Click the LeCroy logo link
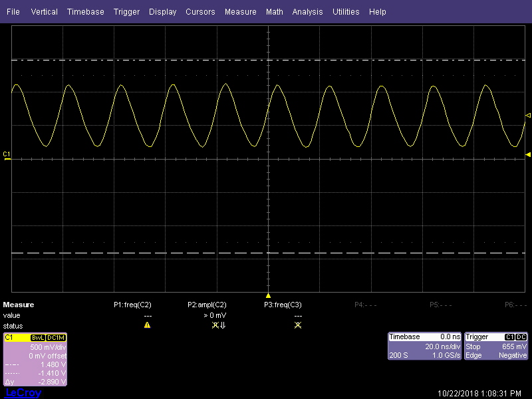532x399 pixels. tap(23, 393)
